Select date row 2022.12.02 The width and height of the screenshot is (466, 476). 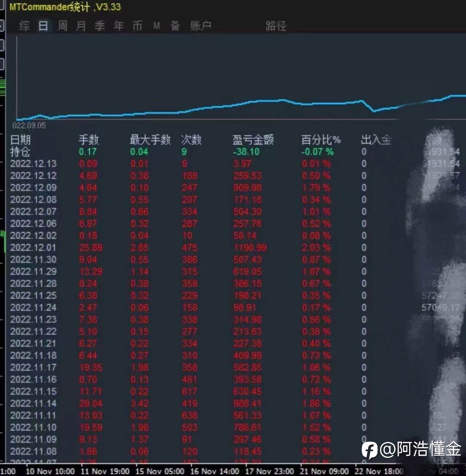click(33, 236)
